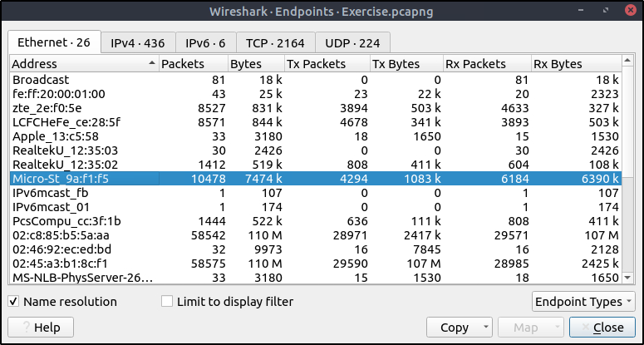Screen dimensions: 644x345
Task: Expand the Copy button dropdown arrow
Action: click(x=486, y=328)
